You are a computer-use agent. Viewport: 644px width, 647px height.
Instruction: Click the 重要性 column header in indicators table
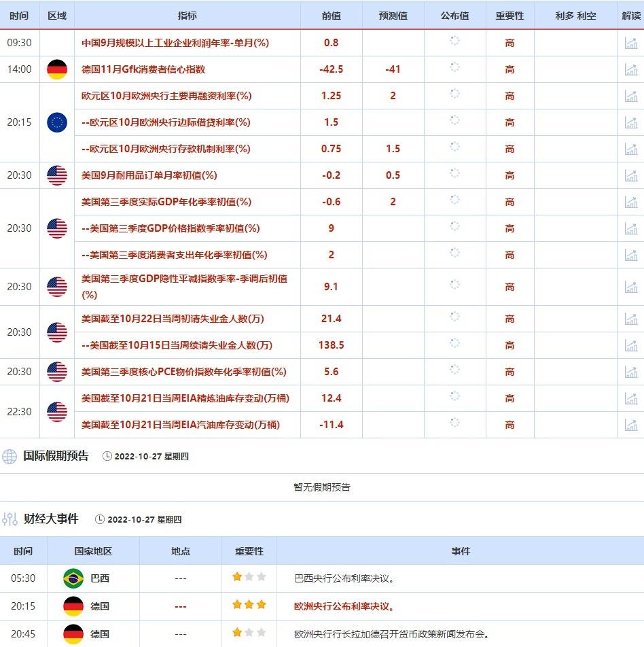point(509,16)
